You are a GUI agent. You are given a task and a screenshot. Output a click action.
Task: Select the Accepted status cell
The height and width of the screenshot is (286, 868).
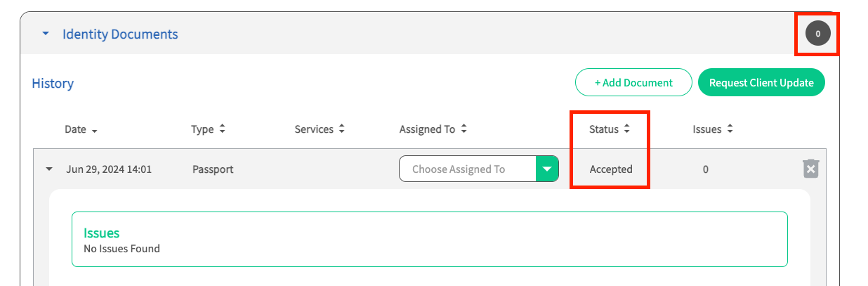[x=611, y=169]
